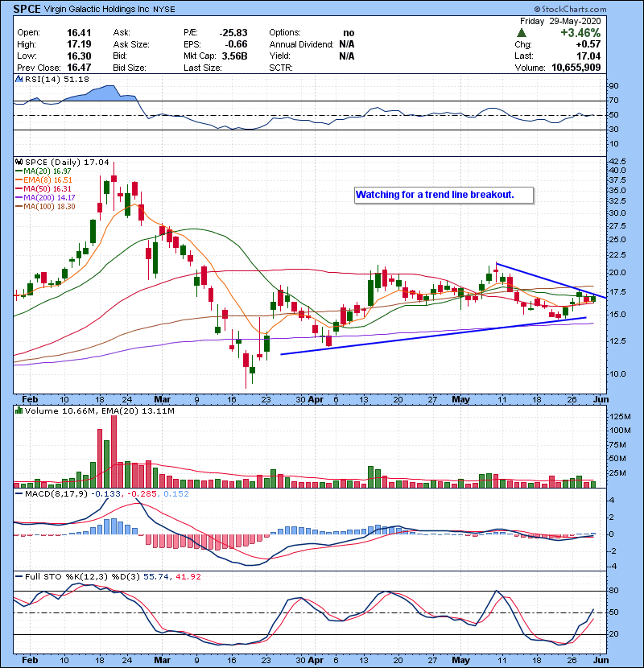This screenshot has width=644, height=668.
Task: Click the RSI(14) panel line icon
Action: [19, 79]
